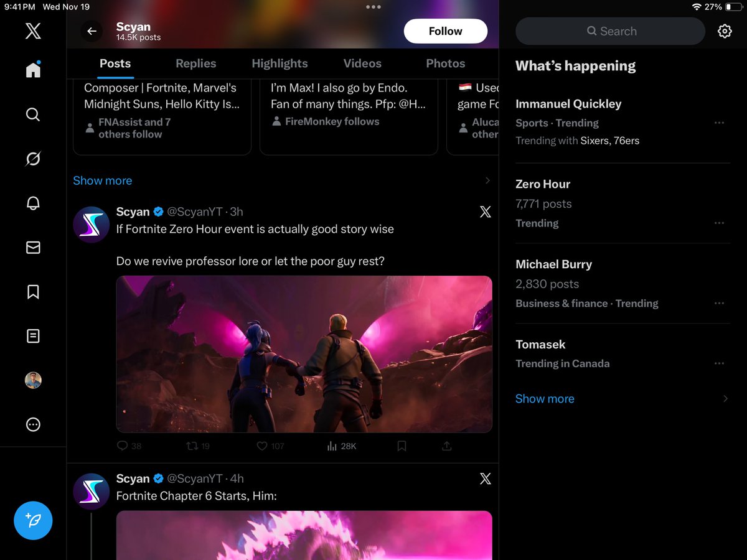The height and width of the screenshot is (560, 747).
Task: Expand more options on Zero Hour trend
Action: click(x=719, y=223)
